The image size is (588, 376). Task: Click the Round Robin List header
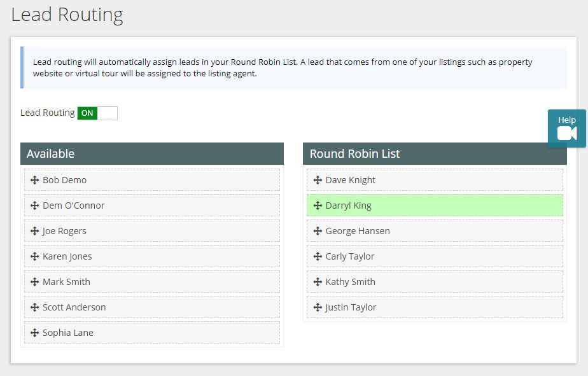click(x=435, y=154)
